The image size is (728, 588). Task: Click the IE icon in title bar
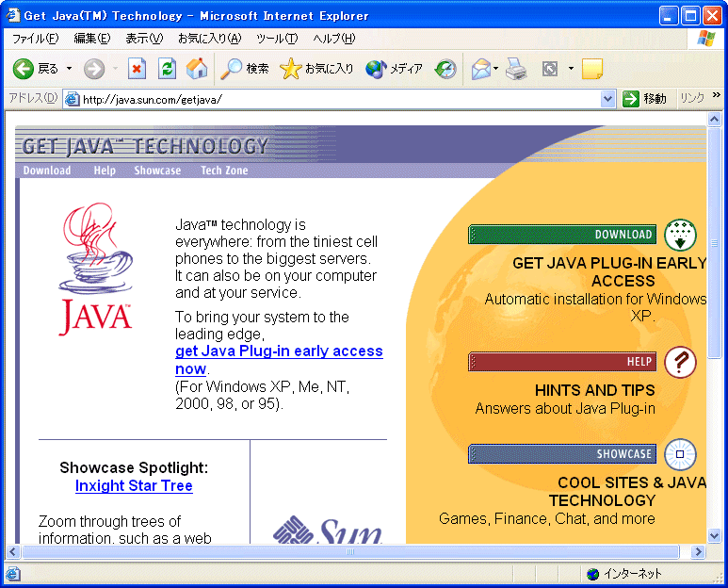(x=13, y=15)
